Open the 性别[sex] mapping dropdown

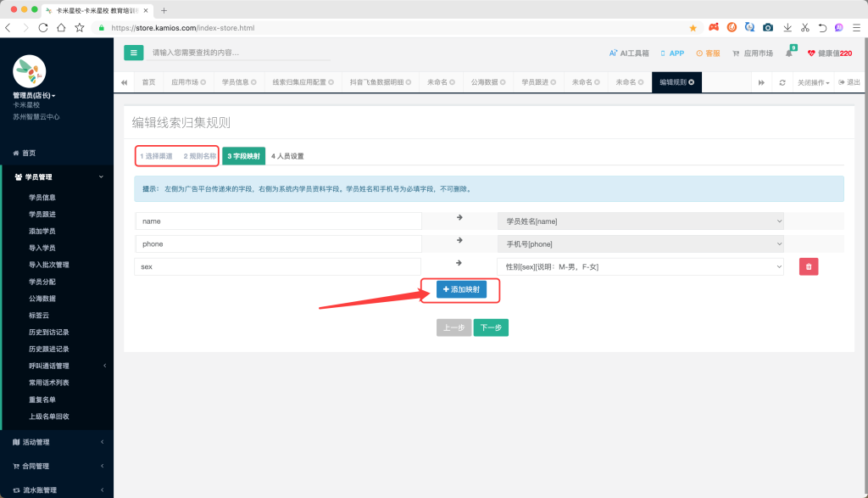click(x=640, y=266)
